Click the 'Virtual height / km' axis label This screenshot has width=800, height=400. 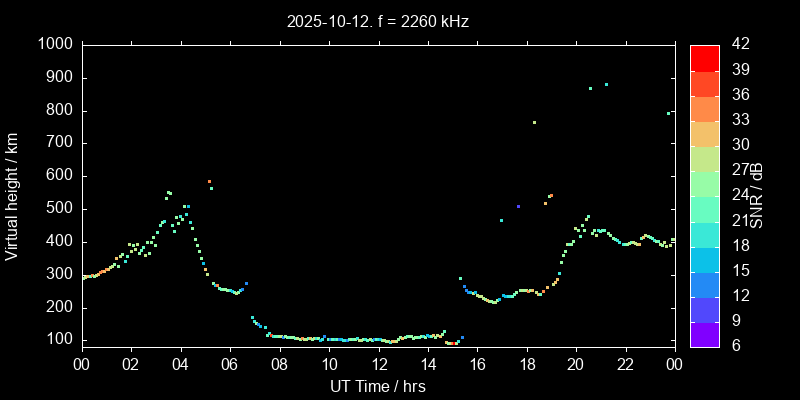point(13,194)
